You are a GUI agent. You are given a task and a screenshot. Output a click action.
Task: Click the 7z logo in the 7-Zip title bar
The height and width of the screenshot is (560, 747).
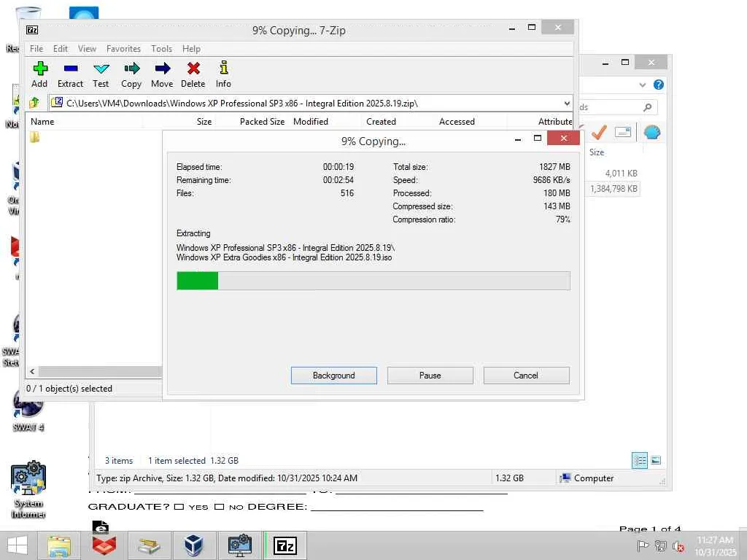tap(32, 30)
